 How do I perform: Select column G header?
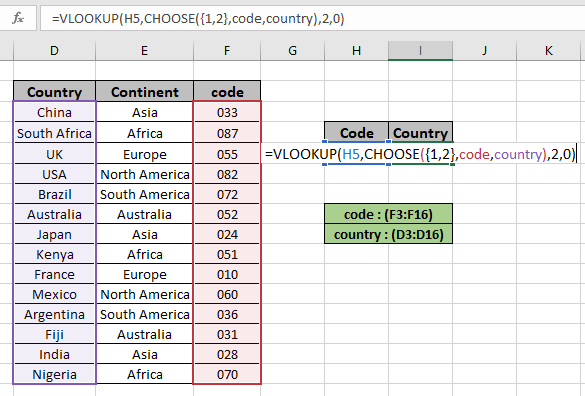click(292, 50)
